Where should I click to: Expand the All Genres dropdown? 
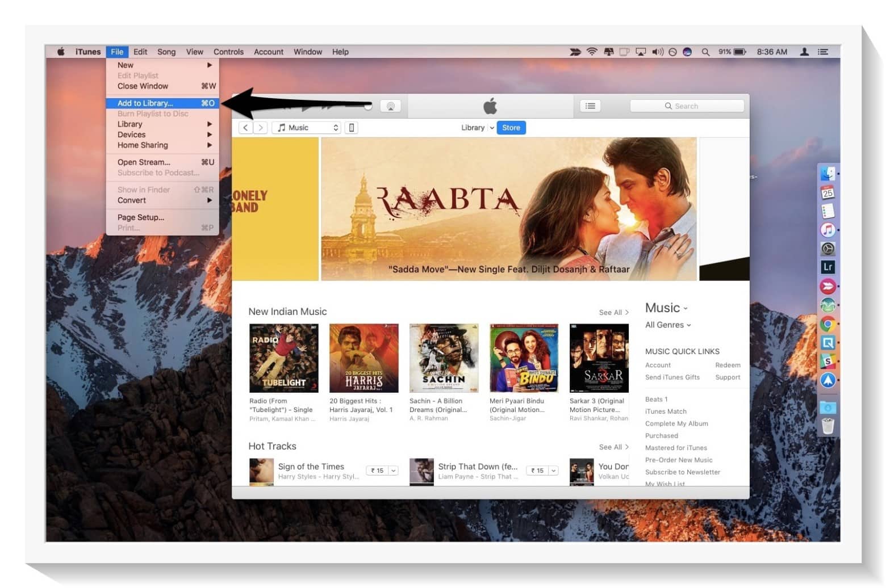coord(668,325)
